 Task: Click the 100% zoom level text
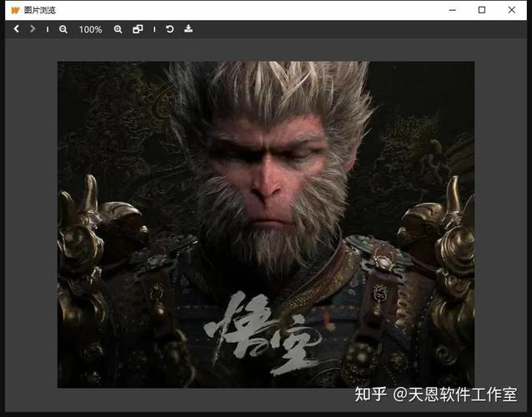[x=90, y=29]
